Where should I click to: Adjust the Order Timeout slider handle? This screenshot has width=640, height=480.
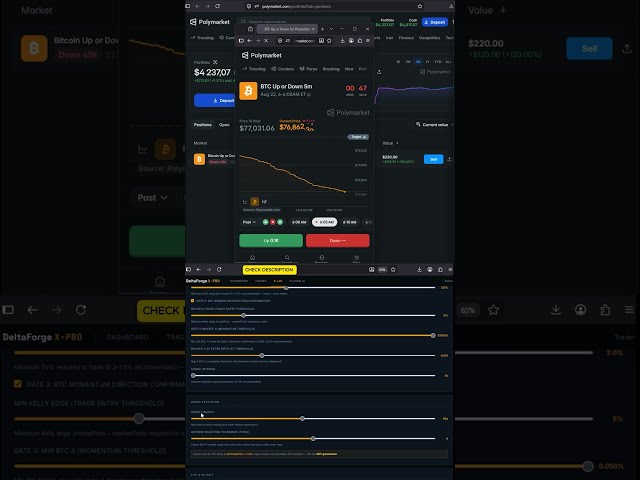click(302, 419)
